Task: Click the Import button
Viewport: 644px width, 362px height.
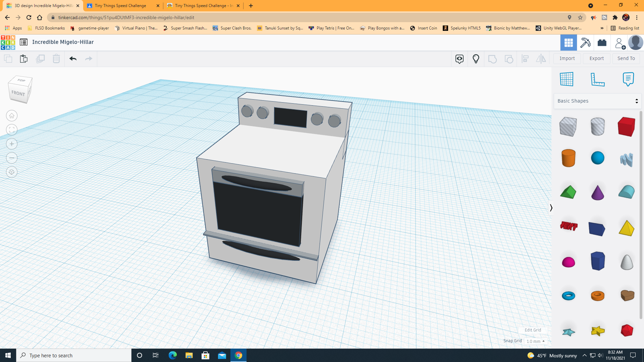Action: click(x=567, y=58)
